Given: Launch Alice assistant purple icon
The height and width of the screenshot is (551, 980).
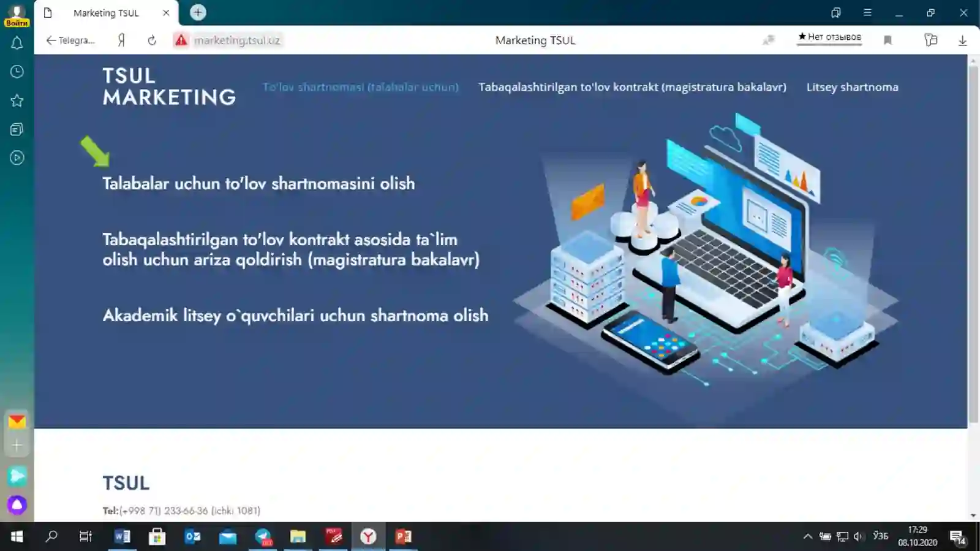Looking at the screenshot, I should [x=17, y=505].
